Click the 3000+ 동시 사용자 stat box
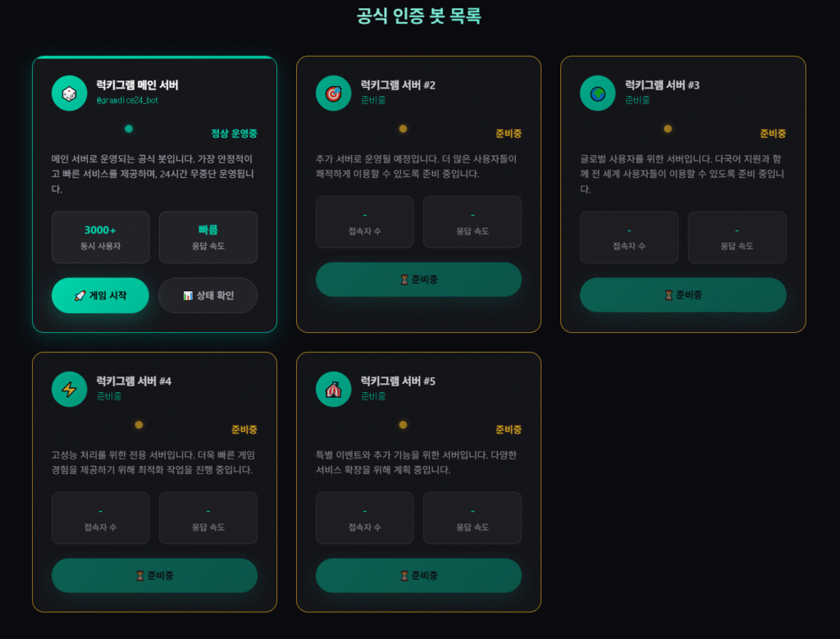The image size is (840, 639). coord(100,237)
